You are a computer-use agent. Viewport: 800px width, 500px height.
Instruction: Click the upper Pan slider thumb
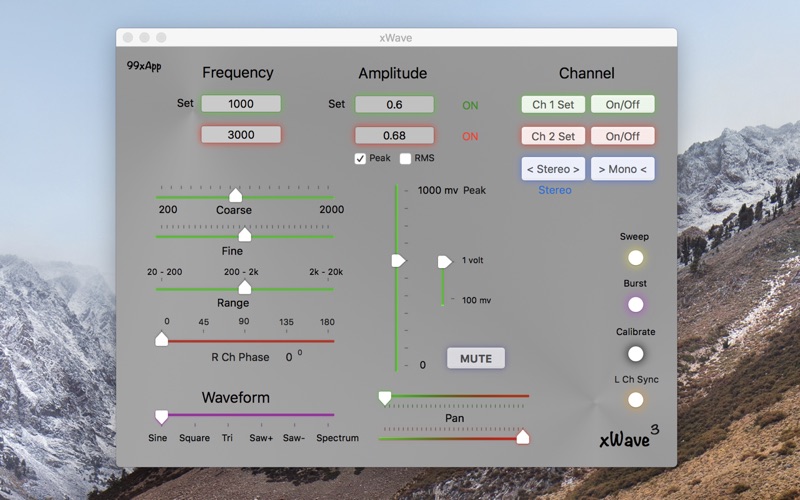(385, 398)
